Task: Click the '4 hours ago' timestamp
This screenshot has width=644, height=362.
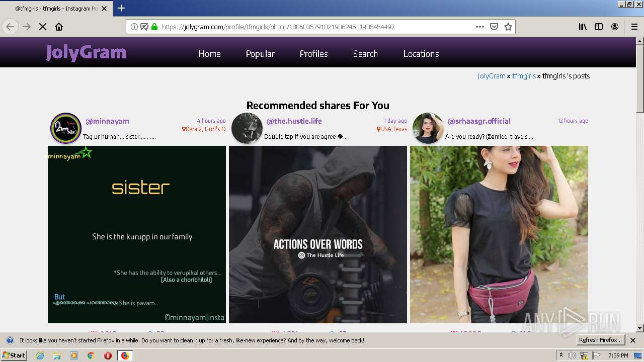Action: (x=211, y=121)
